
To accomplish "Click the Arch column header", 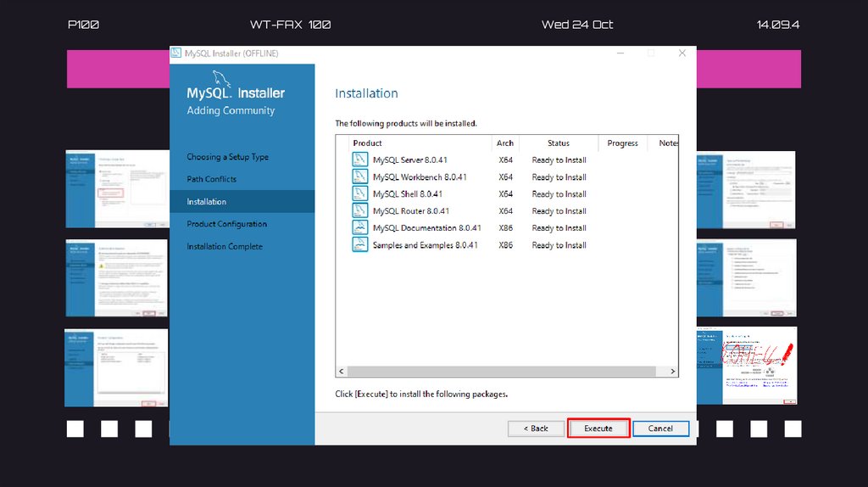I will pos(505,143).
